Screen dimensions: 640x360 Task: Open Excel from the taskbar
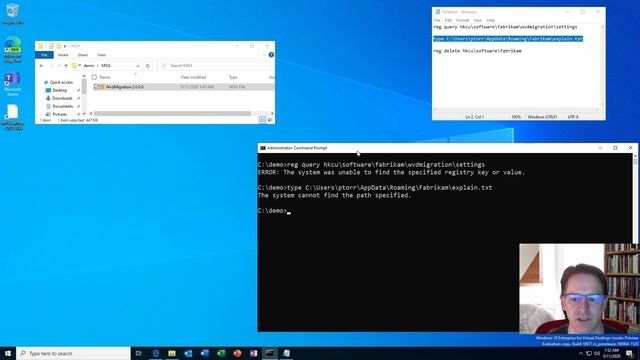[221, 353]
